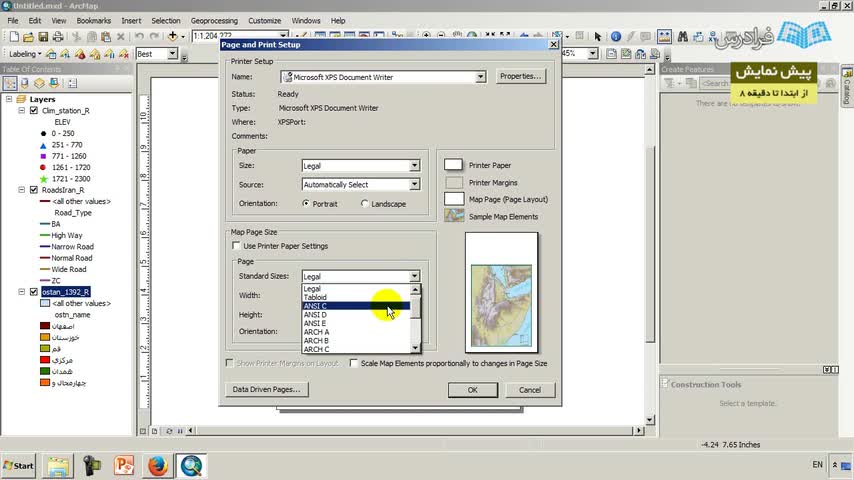
Task: Check Scale Map Elements proportionally option
Action: point(353,363)
